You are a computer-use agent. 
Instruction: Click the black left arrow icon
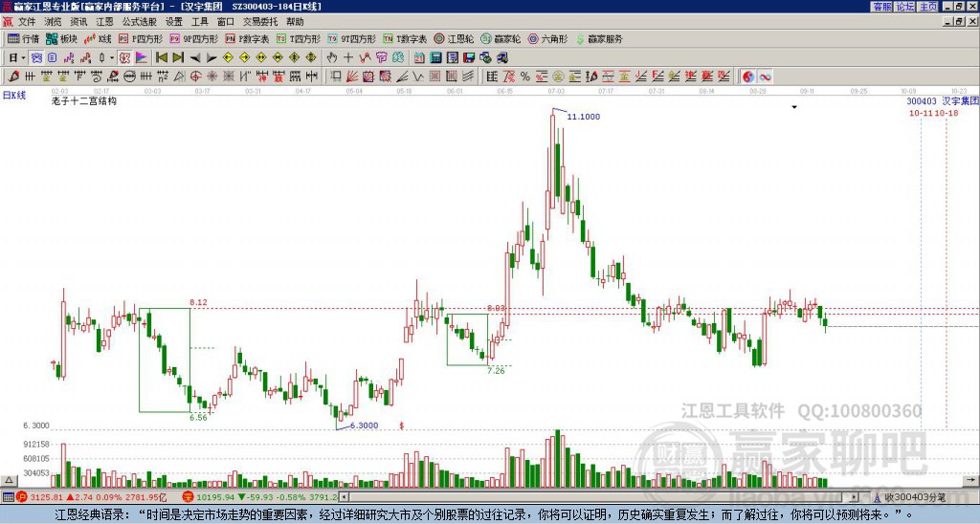(195, 57)
